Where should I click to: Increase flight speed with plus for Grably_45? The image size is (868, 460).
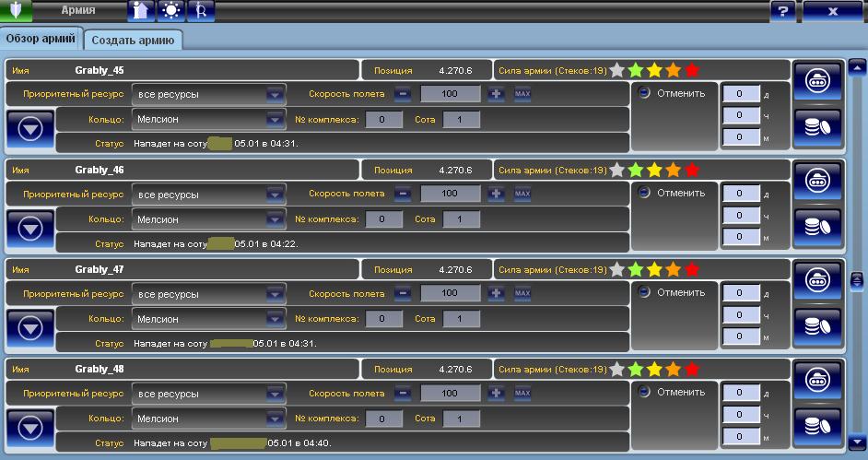coord(496,94)
